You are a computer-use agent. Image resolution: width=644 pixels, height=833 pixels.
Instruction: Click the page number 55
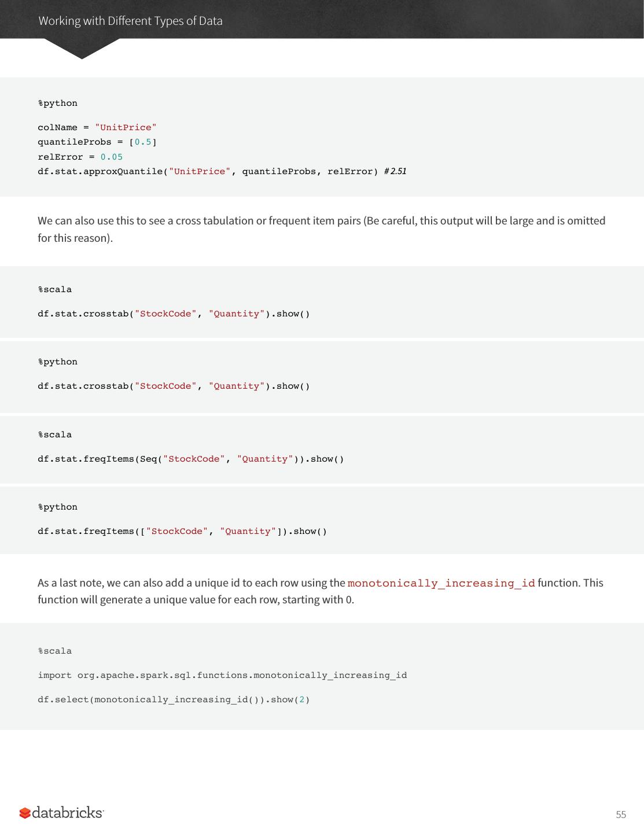click(621, 814)
